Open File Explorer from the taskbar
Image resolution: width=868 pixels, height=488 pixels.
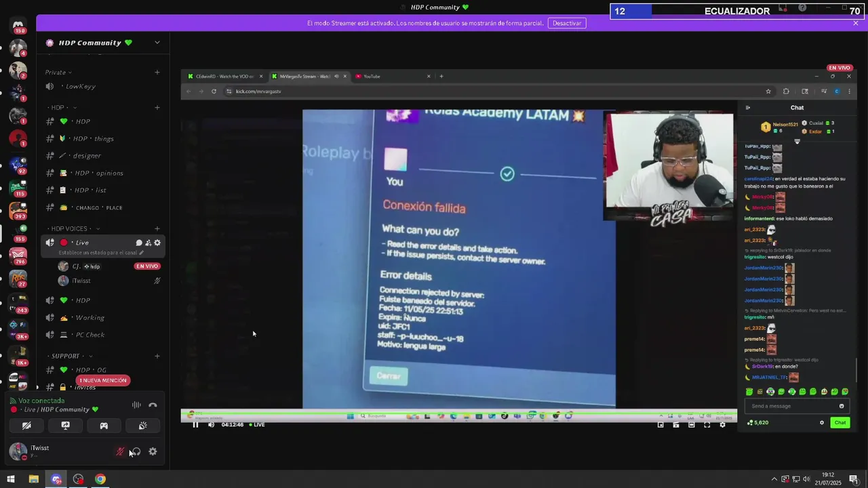point(33,479)
